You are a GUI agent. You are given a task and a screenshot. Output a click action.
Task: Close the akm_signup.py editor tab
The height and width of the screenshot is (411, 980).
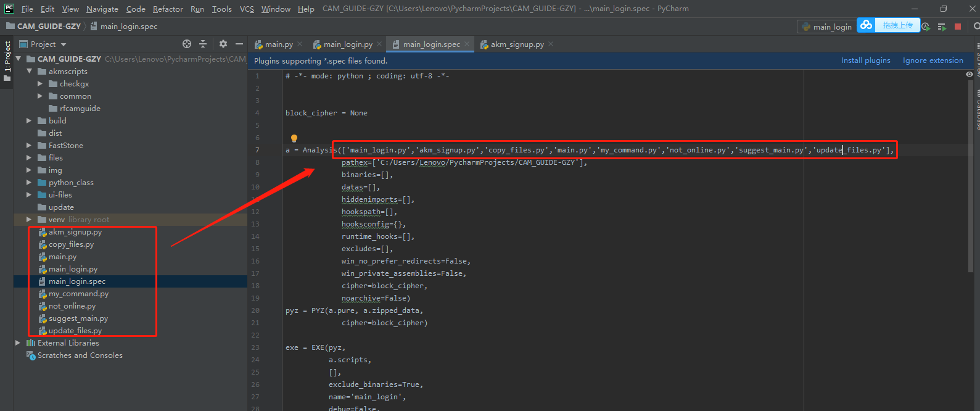(551, 44)
